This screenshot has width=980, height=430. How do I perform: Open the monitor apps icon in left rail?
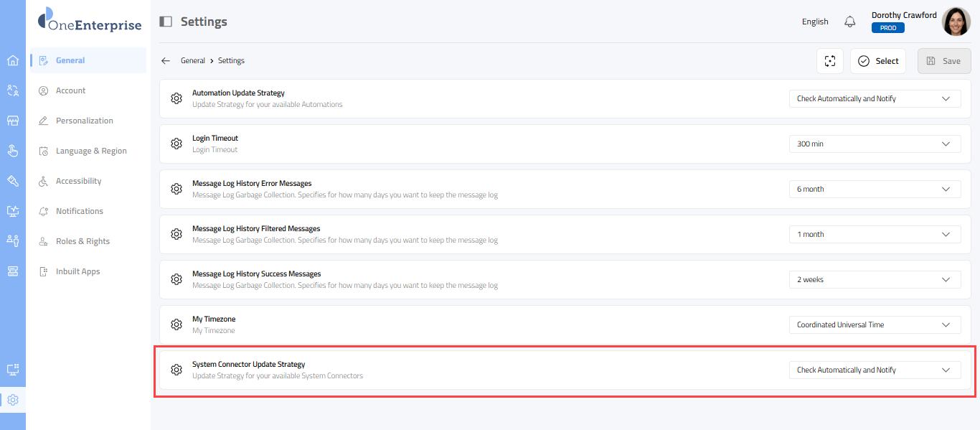pos(12,370)
